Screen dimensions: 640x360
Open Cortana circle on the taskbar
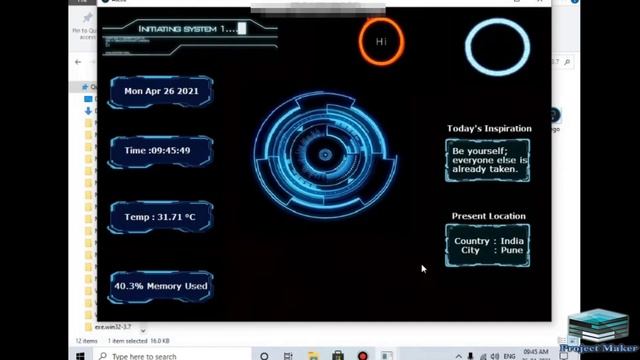click(x=264, y=356)
